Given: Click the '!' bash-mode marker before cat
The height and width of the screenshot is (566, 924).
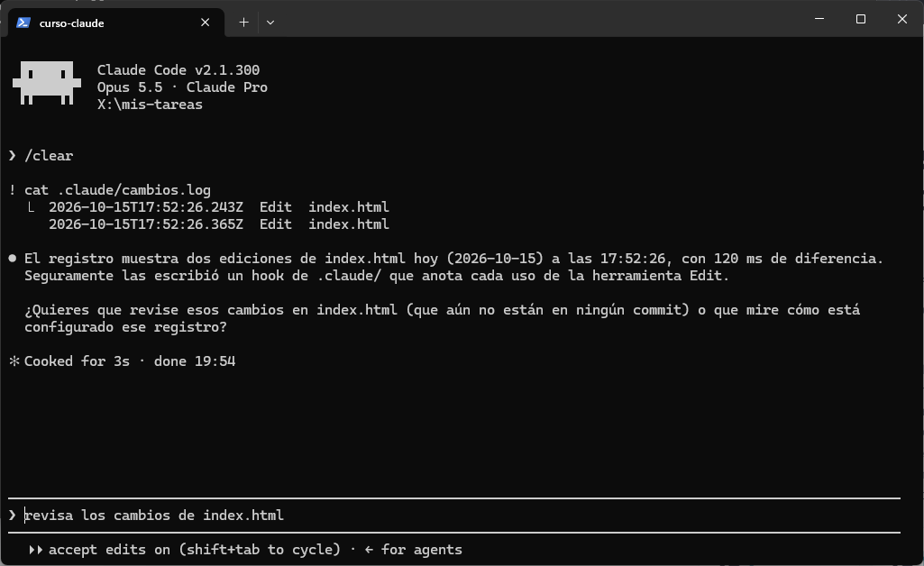Looking at the screenshot, I should coord(13,189).
